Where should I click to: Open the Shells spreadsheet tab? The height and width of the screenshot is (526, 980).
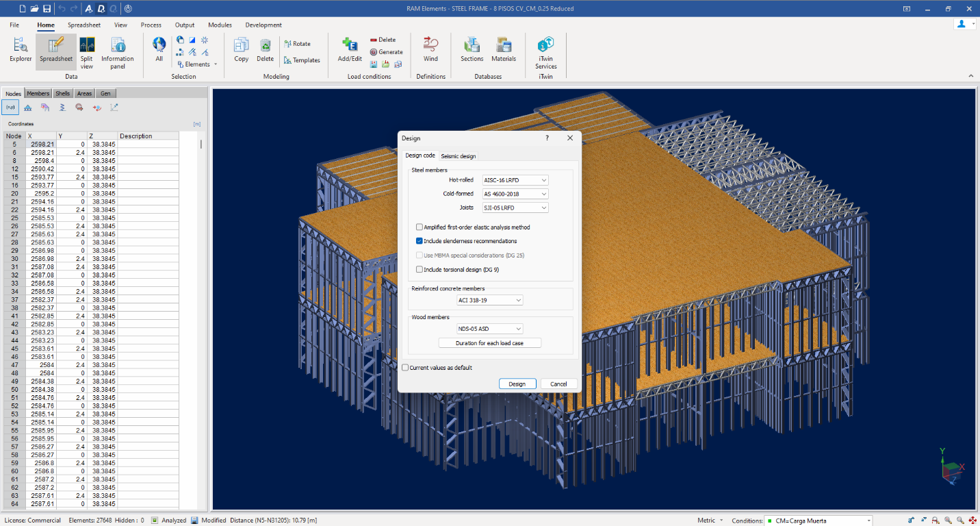coord(62,93)
